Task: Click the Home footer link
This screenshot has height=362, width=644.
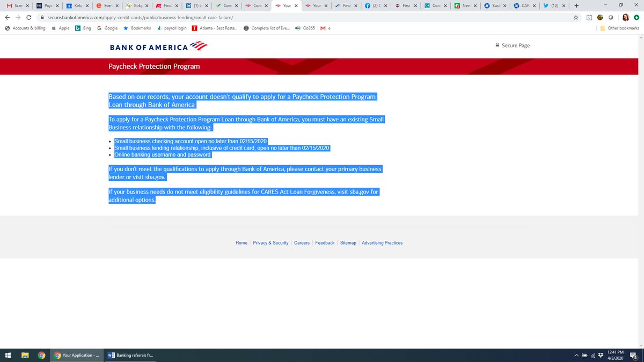Action: click(x=241, y=243)
